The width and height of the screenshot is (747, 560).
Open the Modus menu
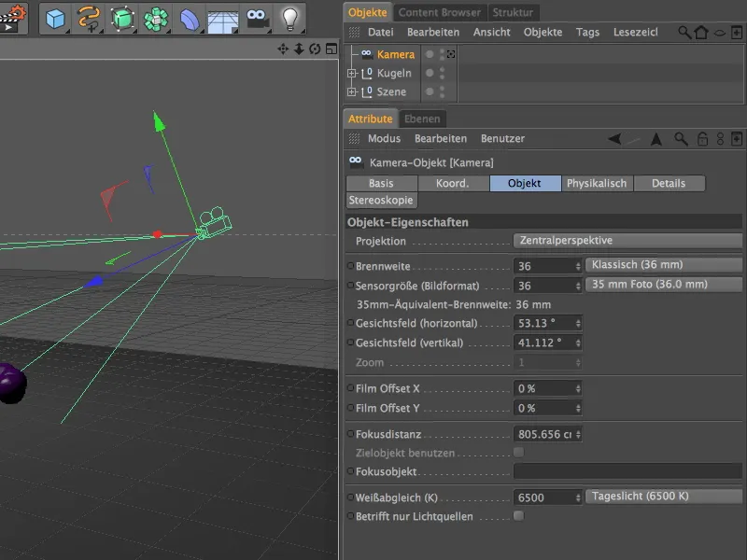(384, 139)
